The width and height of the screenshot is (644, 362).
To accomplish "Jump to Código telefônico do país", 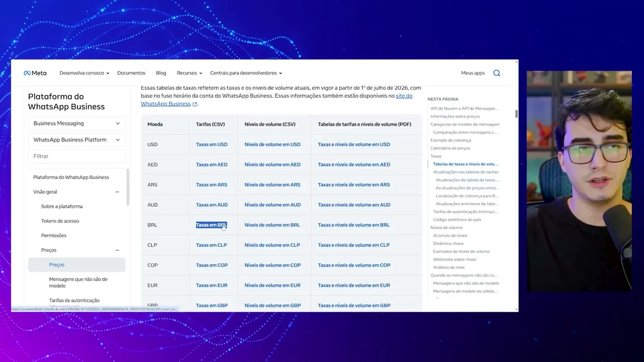I will coord(457,220).
